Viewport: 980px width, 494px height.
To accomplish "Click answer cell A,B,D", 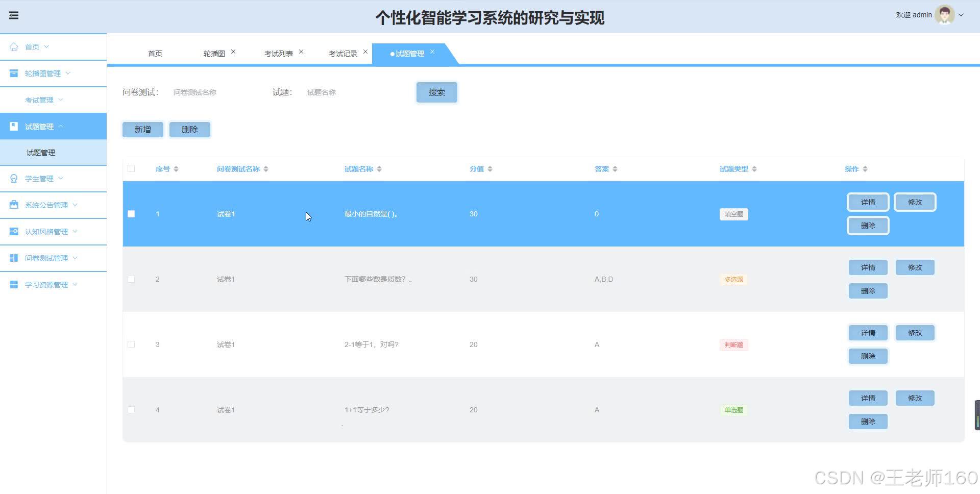I will click(x=604, y=279).
